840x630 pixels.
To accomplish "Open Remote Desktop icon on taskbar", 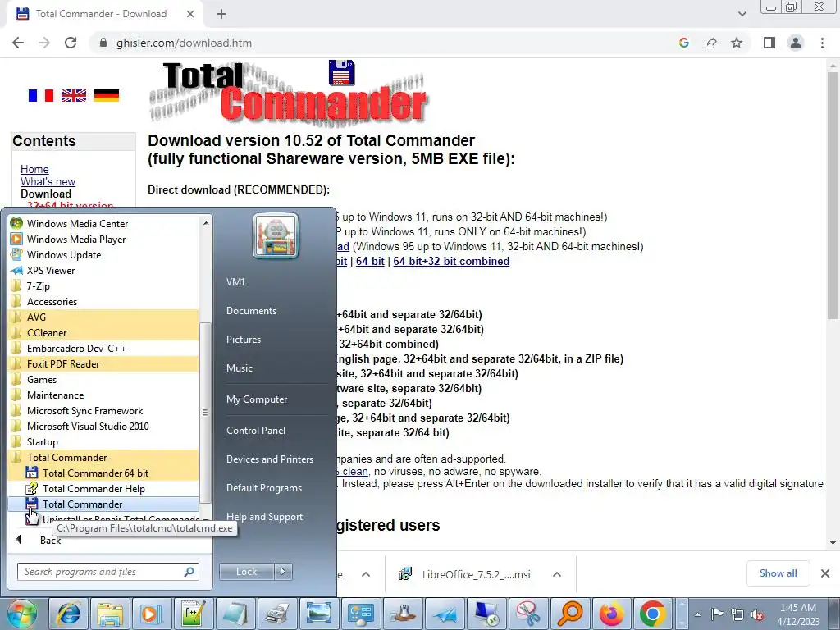I will (486, 614).
